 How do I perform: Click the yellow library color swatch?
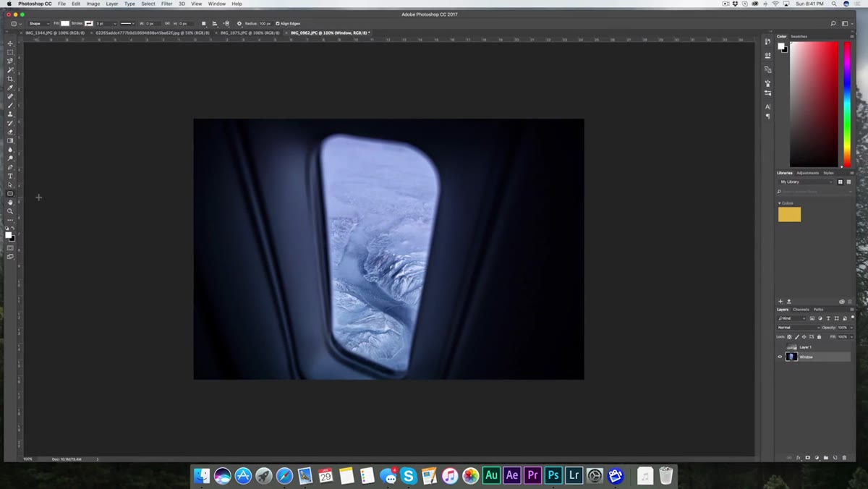(x=789, y=214)
